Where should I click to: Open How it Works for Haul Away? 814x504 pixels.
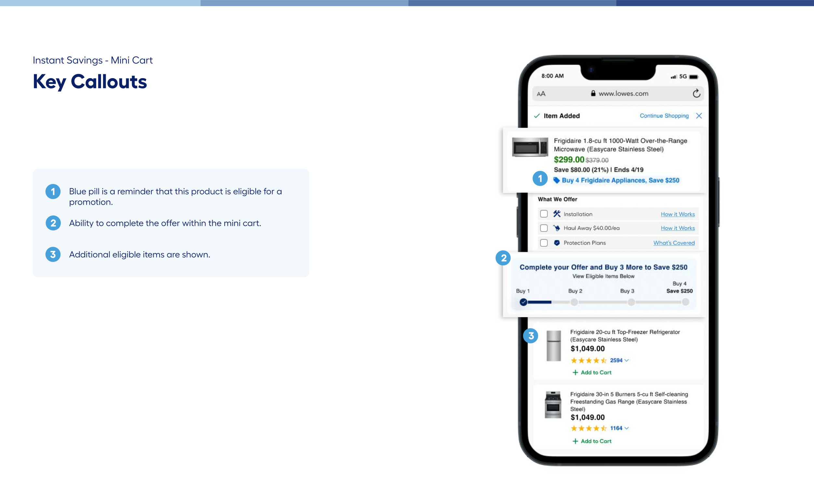click(678, 228)
